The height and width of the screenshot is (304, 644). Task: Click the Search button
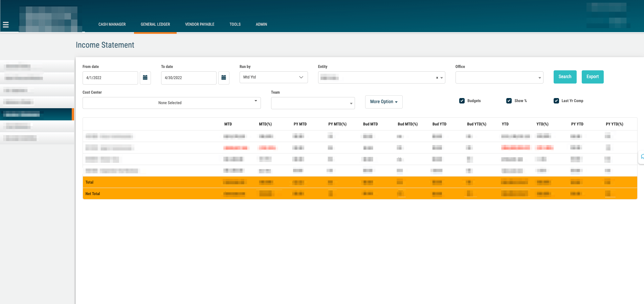pyautogui.click(x=565, y=77)
